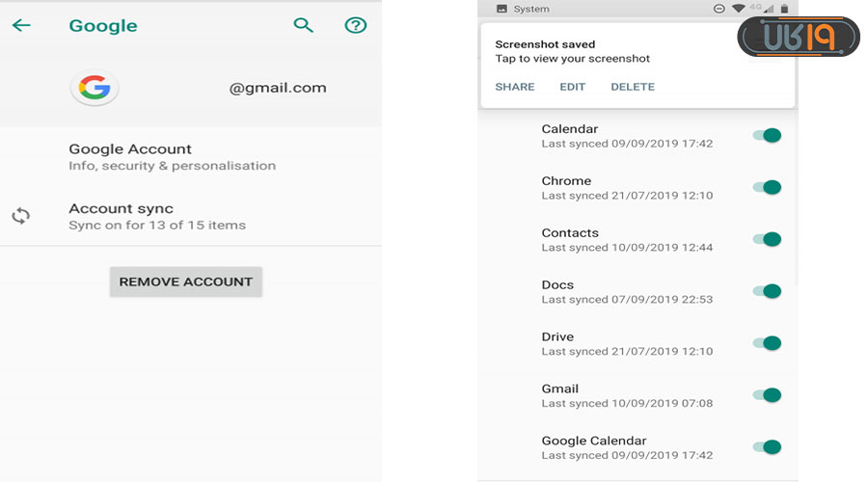Open help via question mark icon
The height and width of the screenshot is (482, 868).
coord(356,25)
